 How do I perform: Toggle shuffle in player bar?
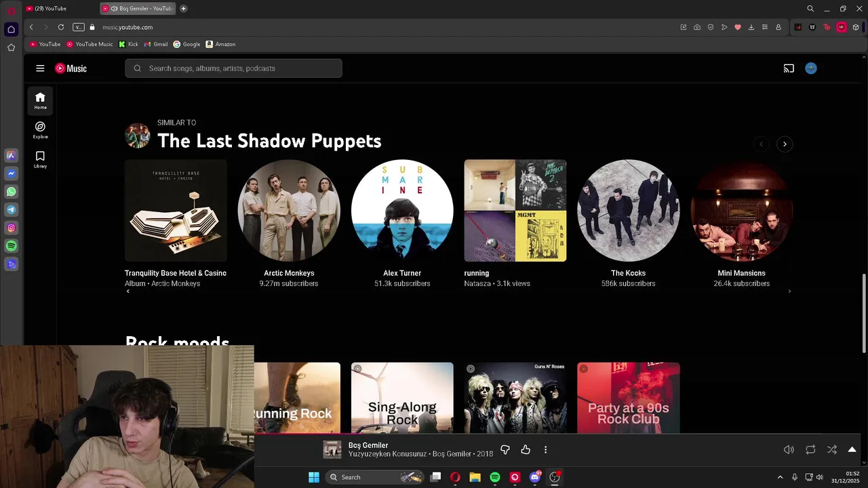coord(832,449)
